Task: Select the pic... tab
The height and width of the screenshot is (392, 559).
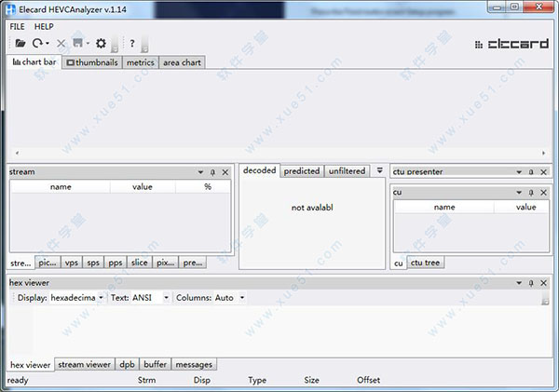Action: (48, 263)
